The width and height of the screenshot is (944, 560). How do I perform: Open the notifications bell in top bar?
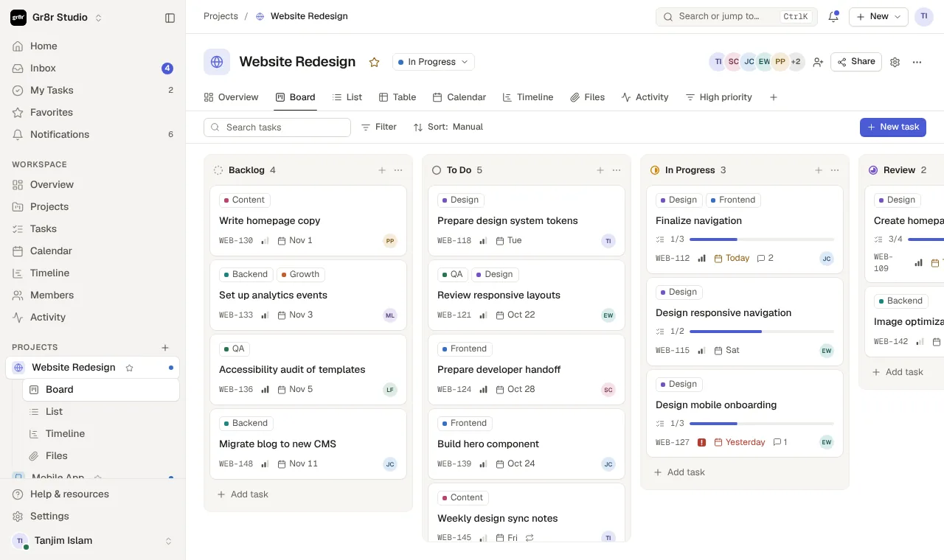833,16
